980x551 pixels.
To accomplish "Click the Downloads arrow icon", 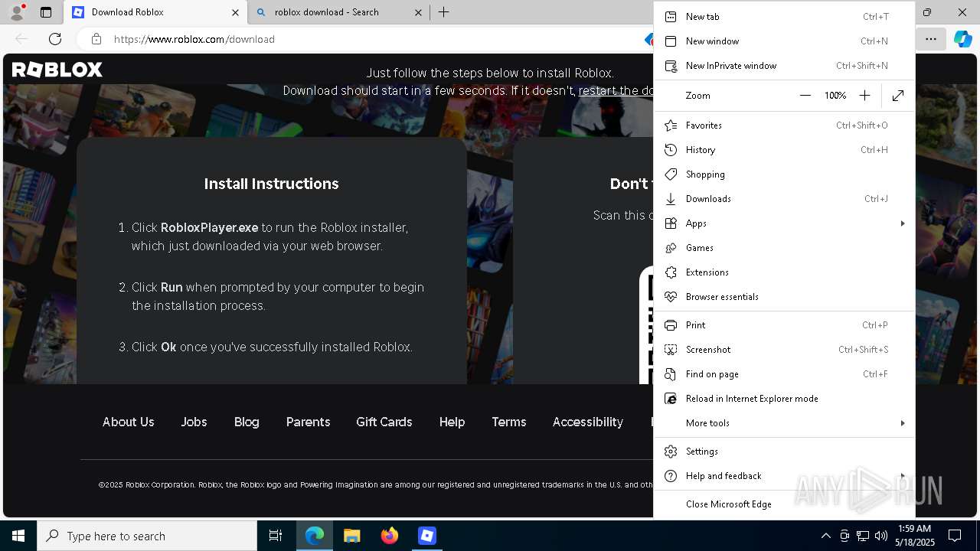I will [671, 199].
